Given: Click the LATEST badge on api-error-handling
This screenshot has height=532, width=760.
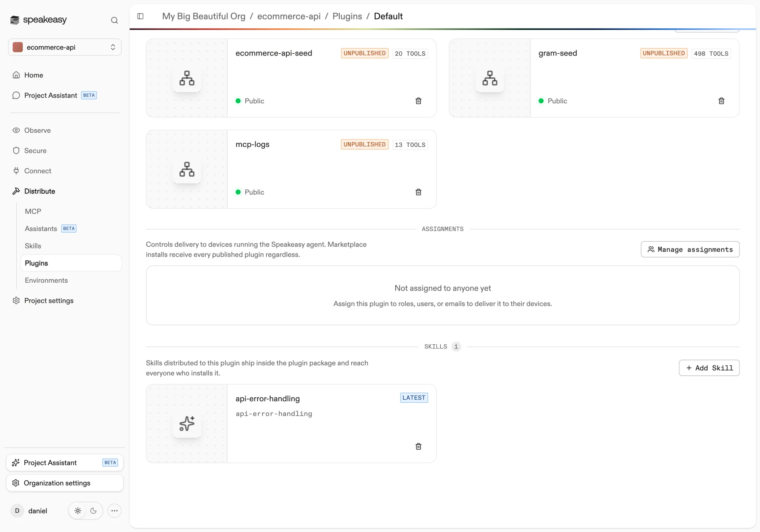Looking at the screenshot, I should [x=414, y=398].
